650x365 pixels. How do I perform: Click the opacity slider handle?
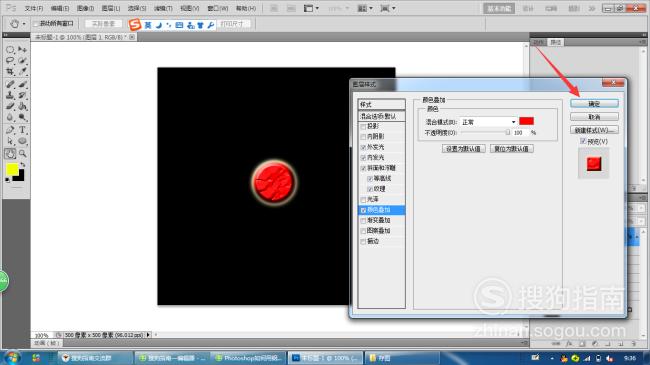pyautogui.click(x=508, y=132)
